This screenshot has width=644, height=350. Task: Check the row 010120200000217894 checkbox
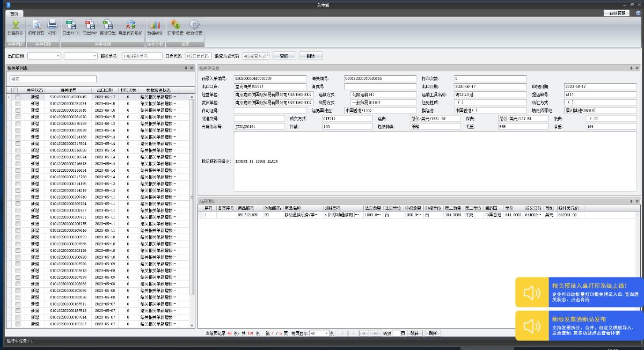[x=18, y=143]
